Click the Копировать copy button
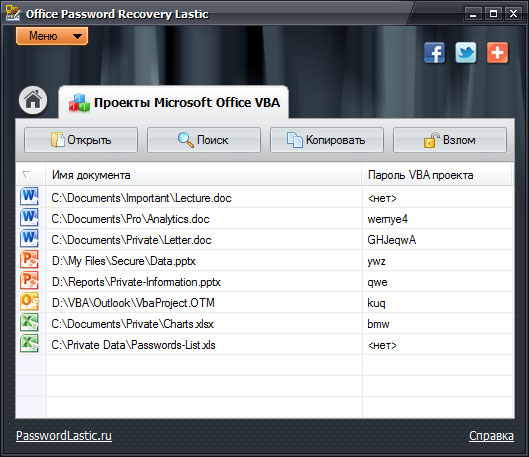The image size is (529, 457). pos(327,140)
